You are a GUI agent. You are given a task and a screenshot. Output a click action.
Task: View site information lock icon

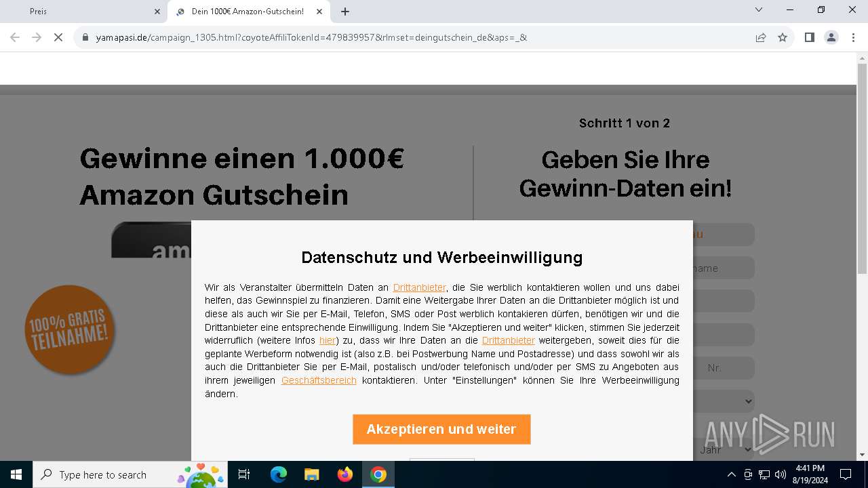pos(85,37)
